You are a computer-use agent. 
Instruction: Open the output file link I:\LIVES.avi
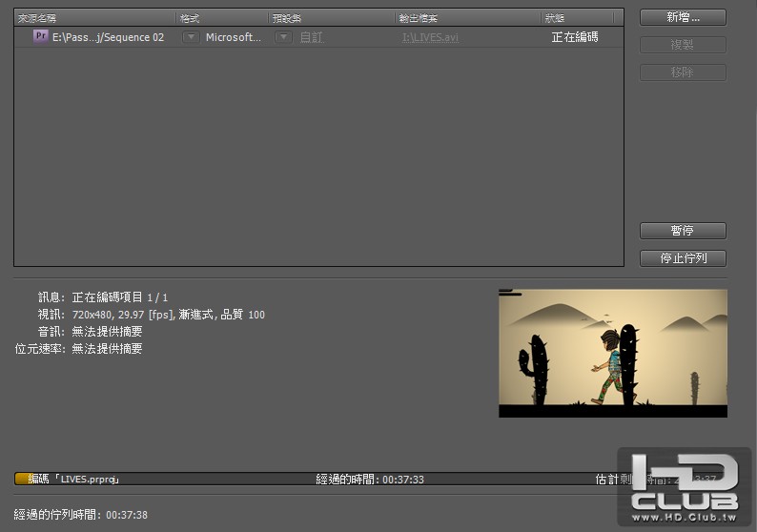click(430, 37)
